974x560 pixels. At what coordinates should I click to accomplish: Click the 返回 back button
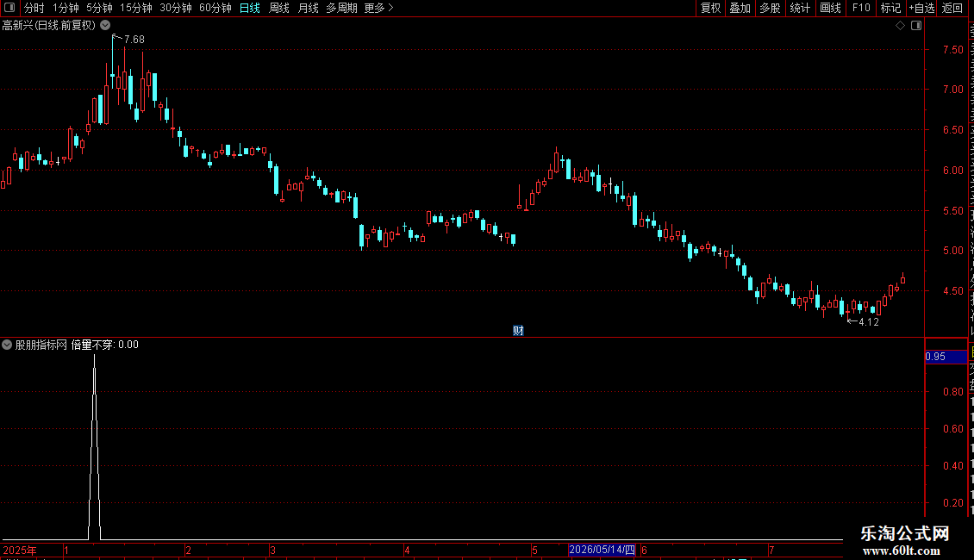[952, 8]
